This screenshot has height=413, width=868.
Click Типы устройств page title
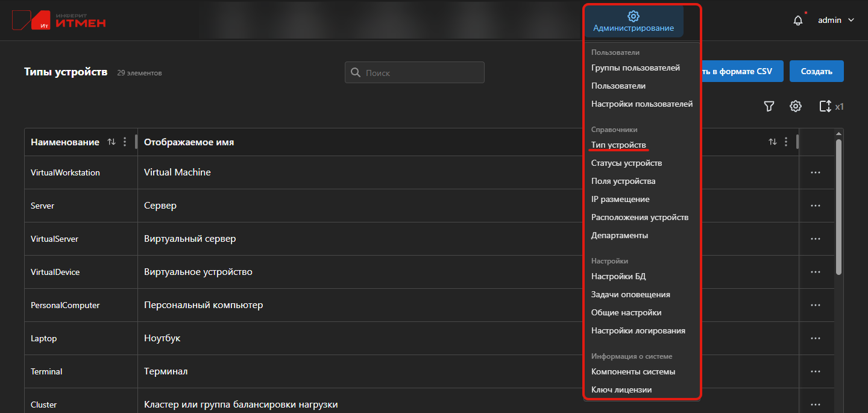(66, 72)
